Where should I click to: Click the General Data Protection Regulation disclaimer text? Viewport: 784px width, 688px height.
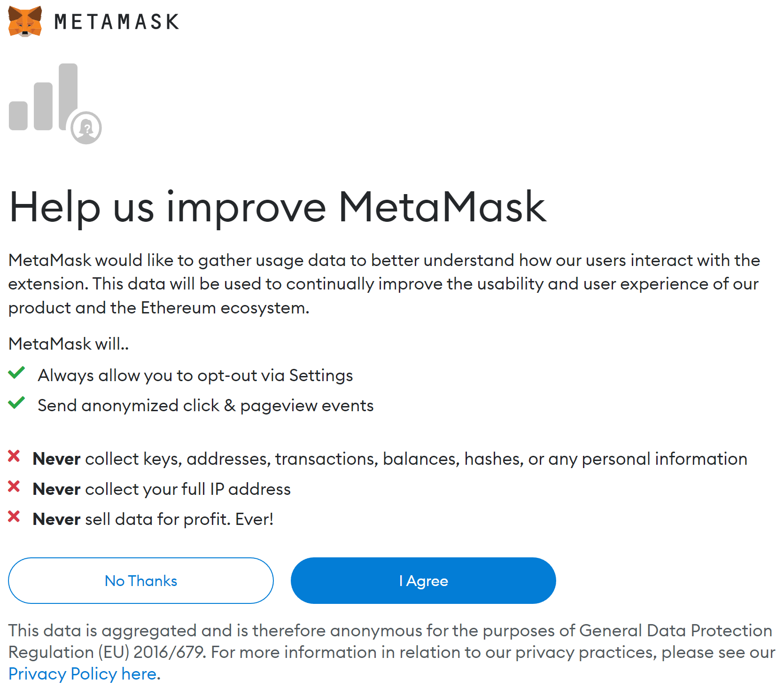[390, 641]
